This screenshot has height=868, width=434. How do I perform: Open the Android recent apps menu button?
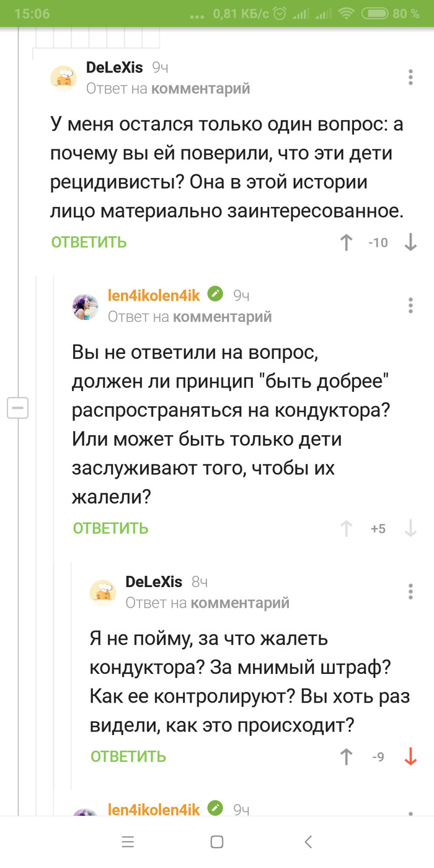(128, 841)
